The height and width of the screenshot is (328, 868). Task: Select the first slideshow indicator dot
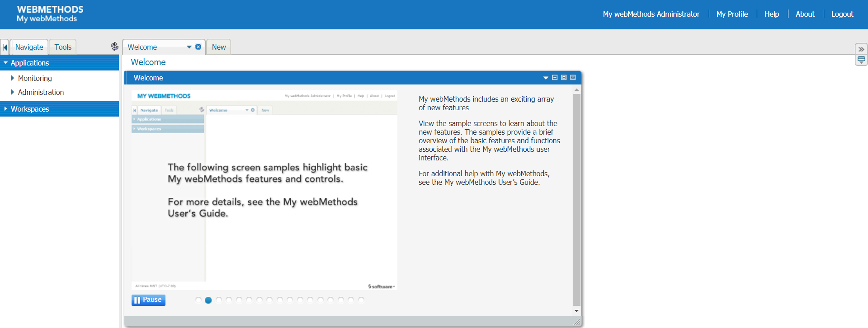[198, 300]
